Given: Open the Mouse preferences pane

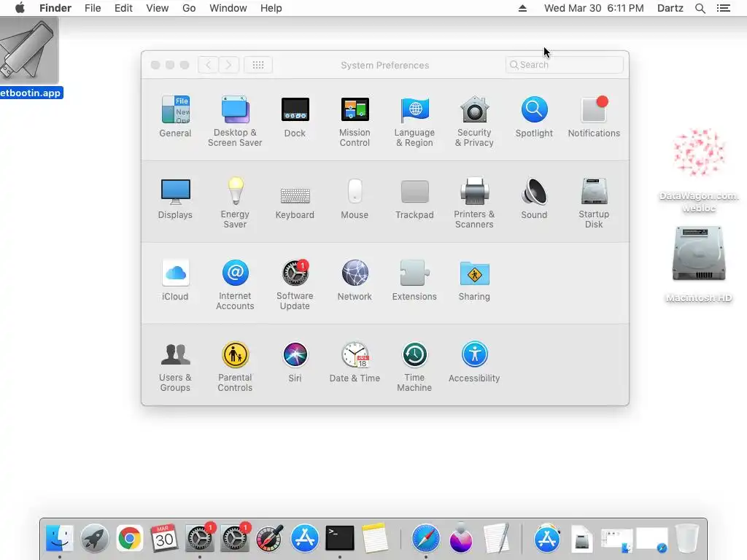Looking at the screenshot, I should pyautogui.click(x=355, y=198).
